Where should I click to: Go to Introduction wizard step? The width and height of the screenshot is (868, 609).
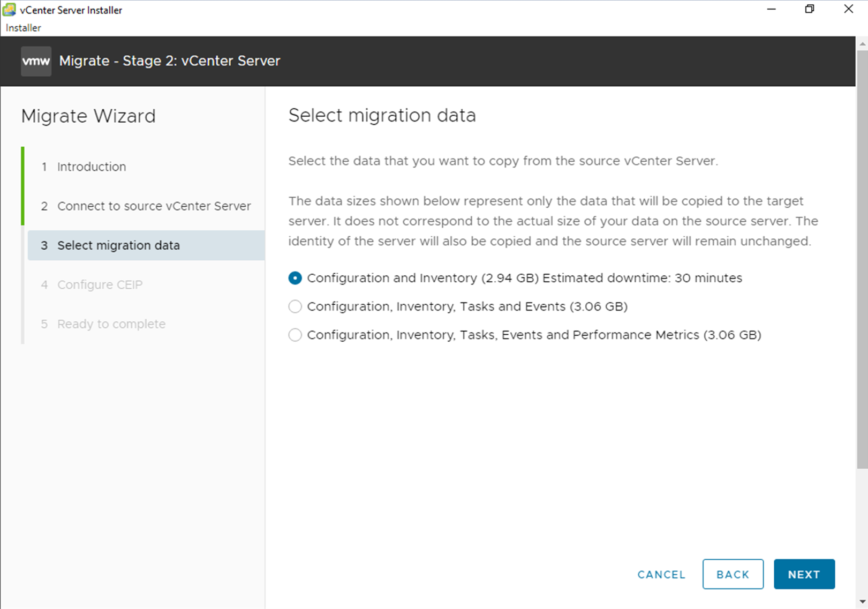92,167
